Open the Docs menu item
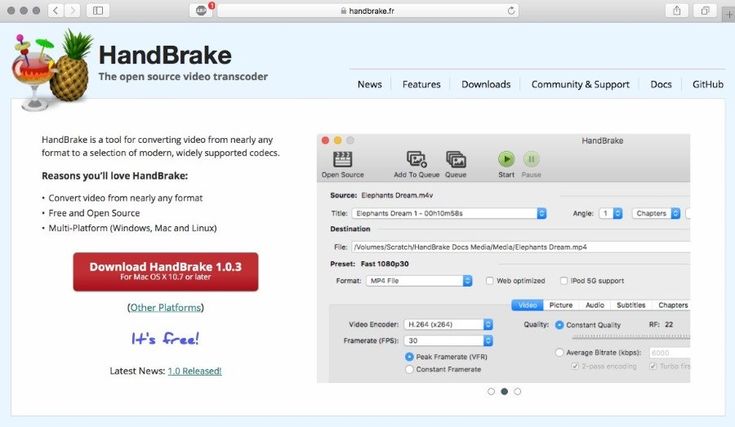Viewport: 735px width, 427px height. point(661,84)
